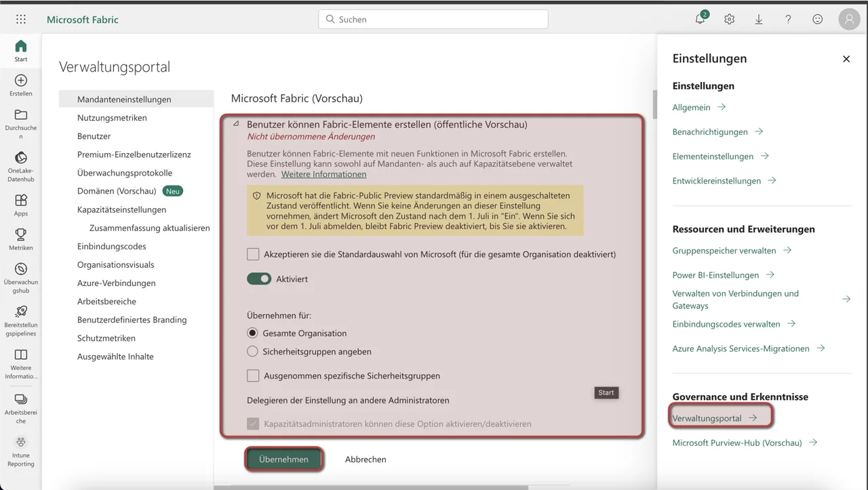Open Microsoft Purview-Hub (Vorschau) link
Image resolution: width=868 pixels, height=490 pixels.
tap(745, 443)
